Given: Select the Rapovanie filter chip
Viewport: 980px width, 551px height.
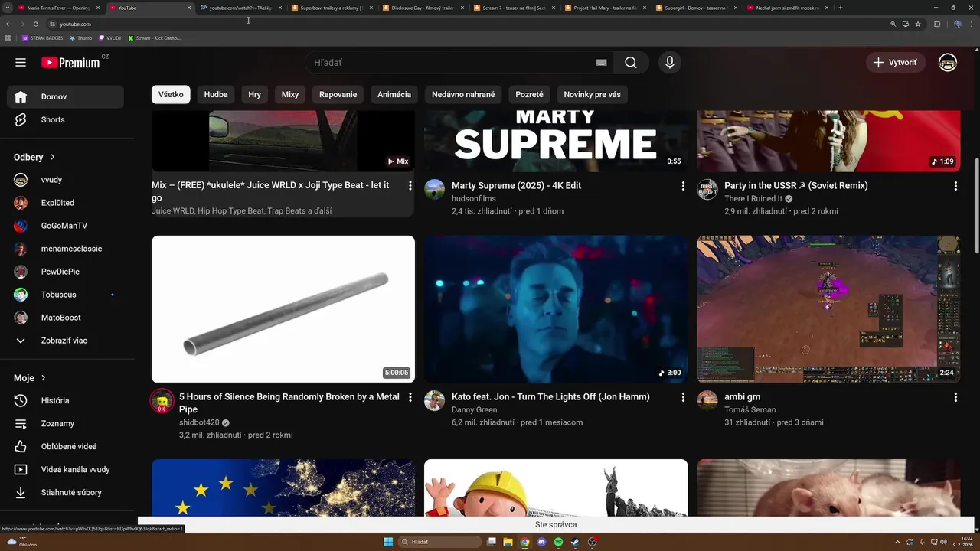Looking at the screenshot, I should [x=338, y=95].
